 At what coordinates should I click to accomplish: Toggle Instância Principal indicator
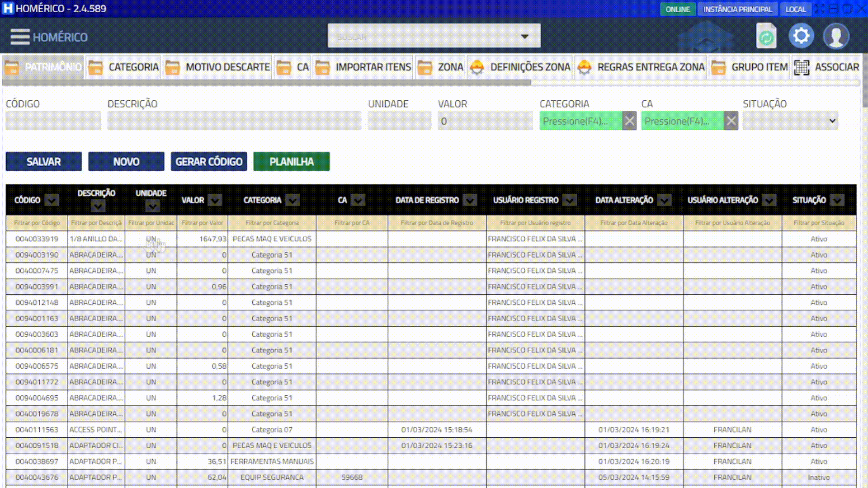point(737,9)
